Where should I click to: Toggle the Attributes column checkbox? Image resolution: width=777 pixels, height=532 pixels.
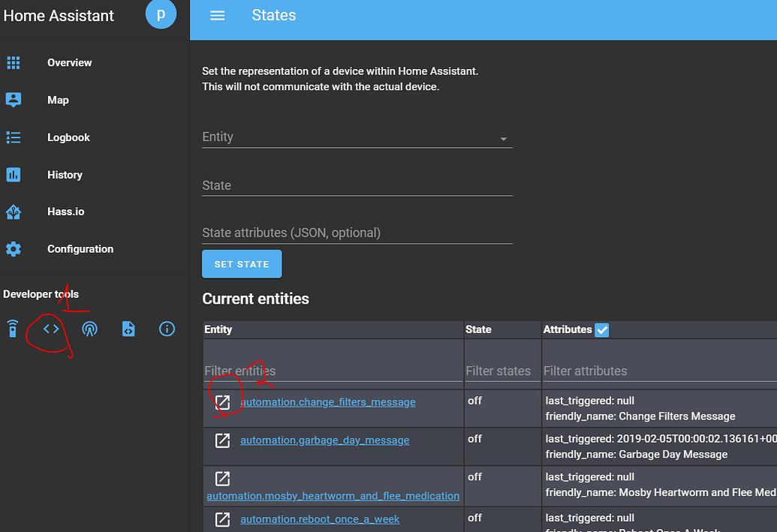[x=601, y=329]
